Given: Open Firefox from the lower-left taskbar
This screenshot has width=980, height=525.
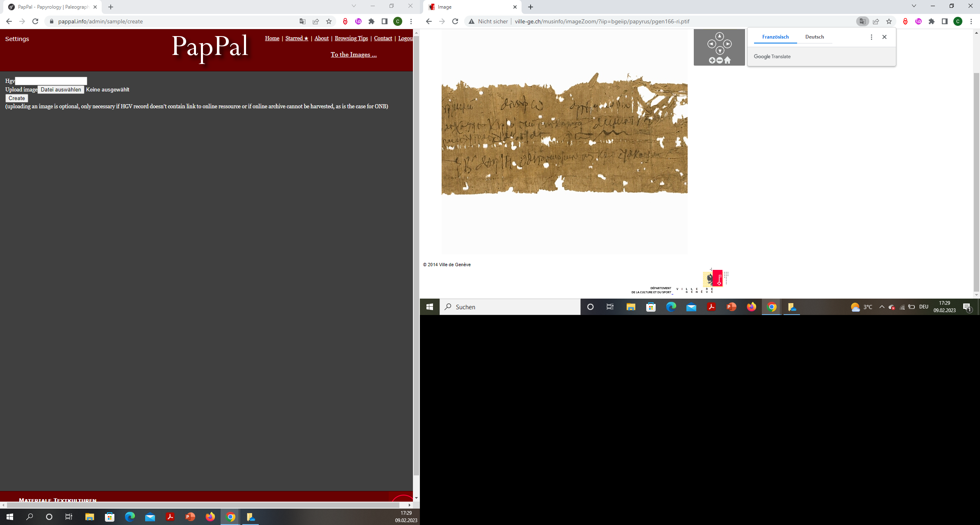Looking at the screenshot, I should pyautogui.click(x=210, y=517).
